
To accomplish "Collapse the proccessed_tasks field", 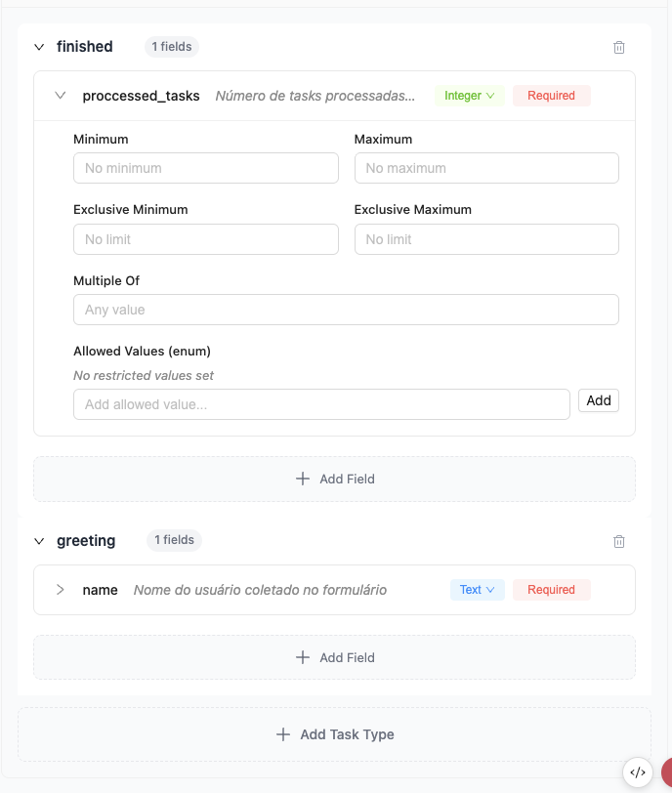I will pos(61,95).
